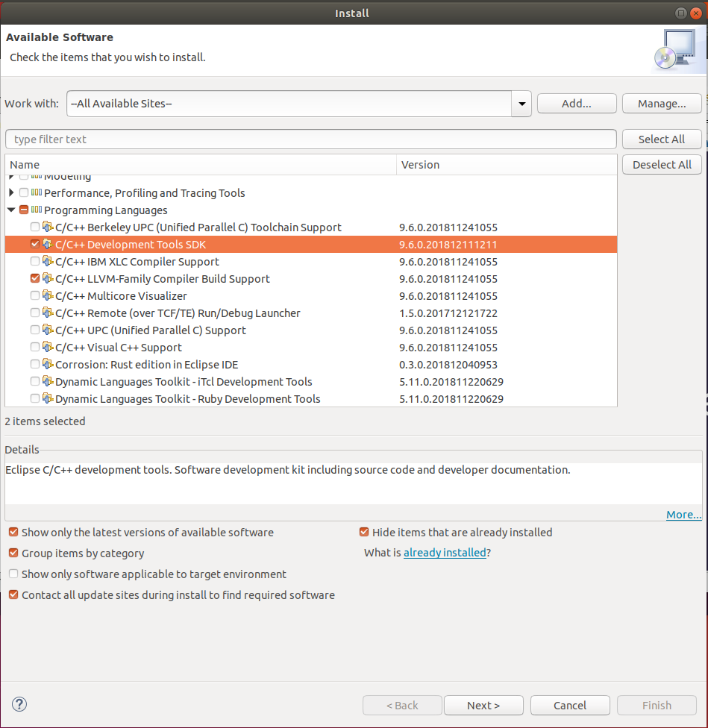
Task: Click the feature icon beside Ruby Development Tools
Action: pos(47,398)
